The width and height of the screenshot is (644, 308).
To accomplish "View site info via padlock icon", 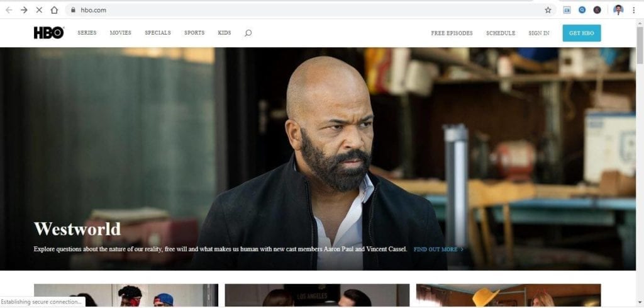I will [x=74, y=10].
